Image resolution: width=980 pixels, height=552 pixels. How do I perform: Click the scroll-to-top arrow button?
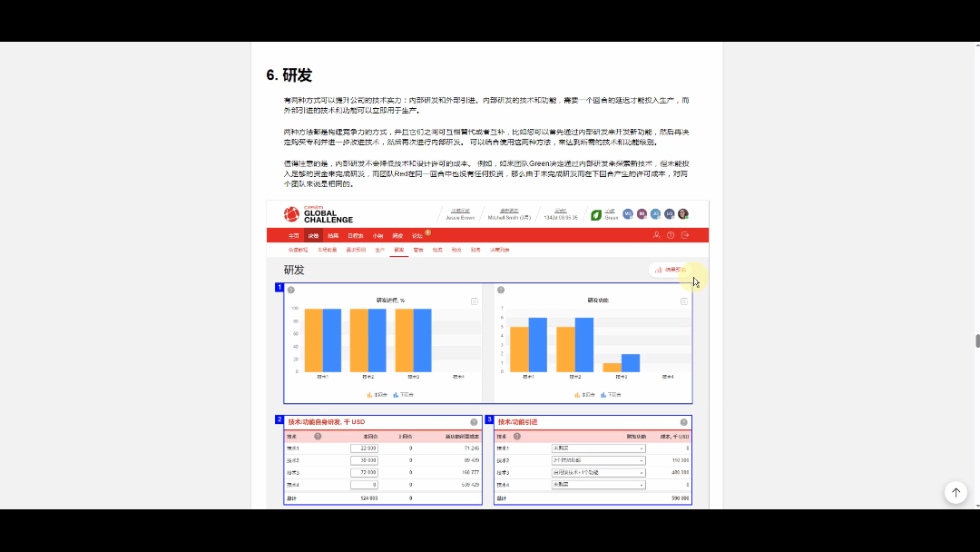coord(955,493)
